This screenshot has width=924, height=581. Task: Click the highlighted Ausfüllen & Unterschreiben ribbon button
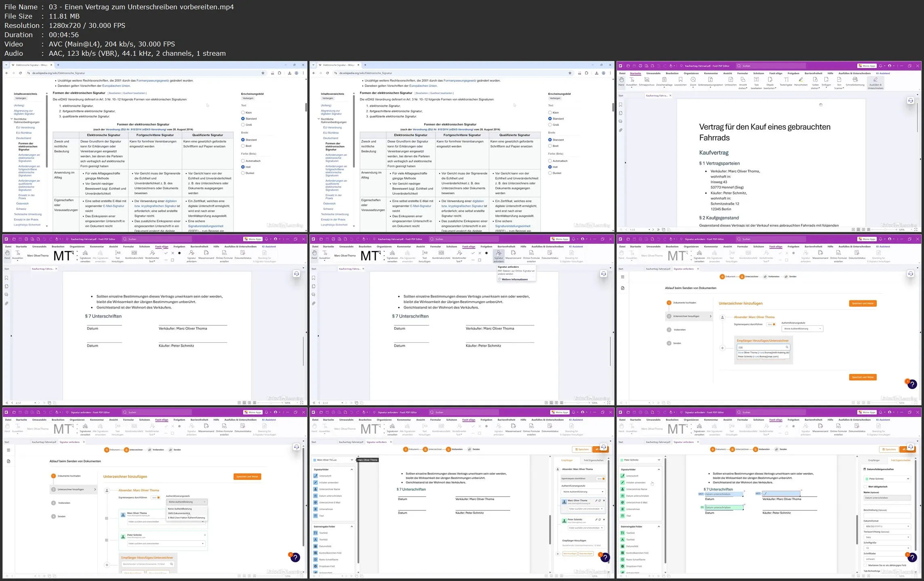(876, 83)
